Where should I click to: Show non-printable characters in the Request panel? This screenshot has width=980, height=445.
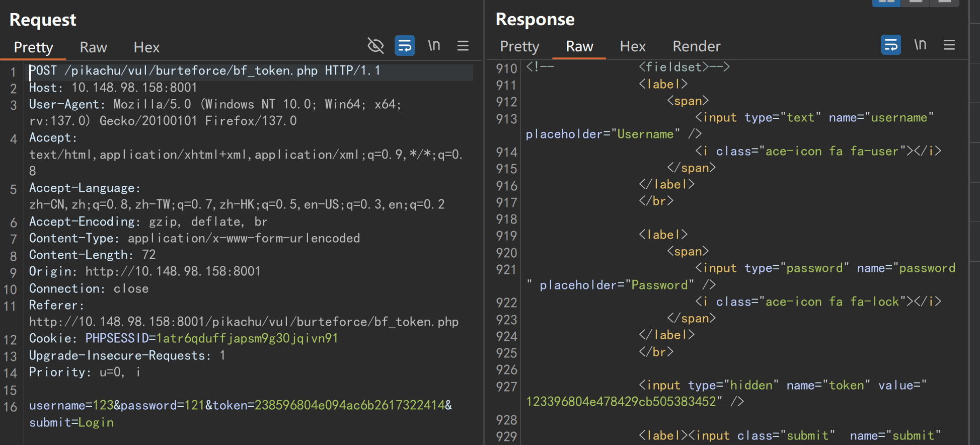coord(434,46)
